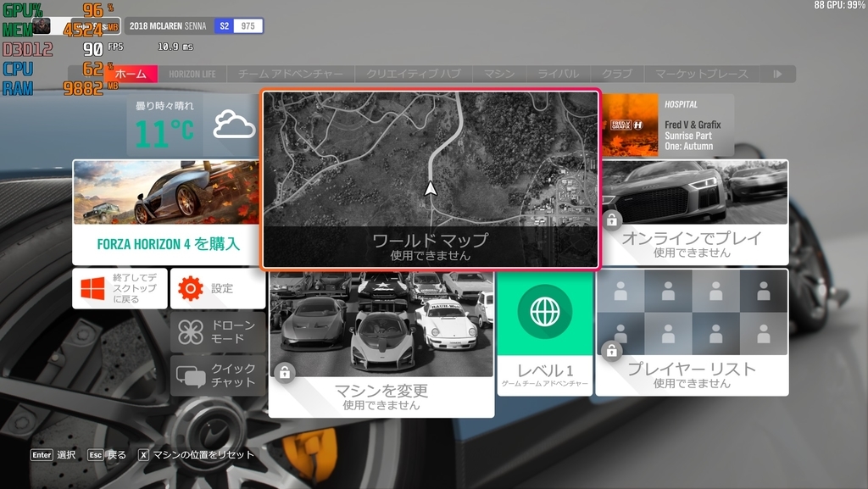This screenshot has width=868, height=489.
Task: Click lock icon on オンラインでプレイ
Action: pos(612,220)
